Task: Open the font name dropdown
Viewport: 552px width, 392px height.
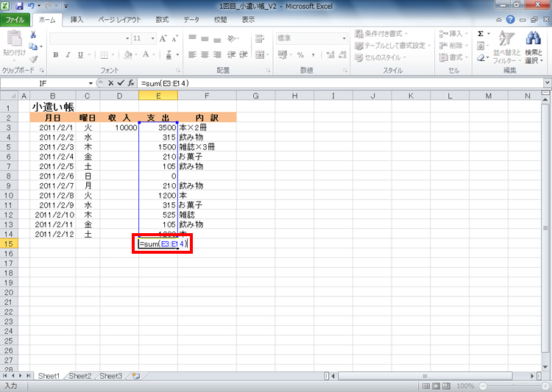Action: [x=127, y=38]
